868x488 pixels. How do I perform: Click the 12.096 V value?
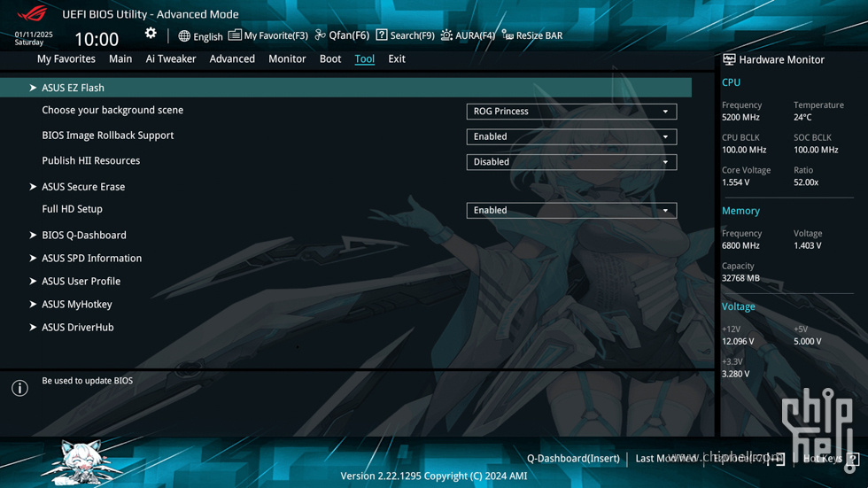tap(738, 341)
